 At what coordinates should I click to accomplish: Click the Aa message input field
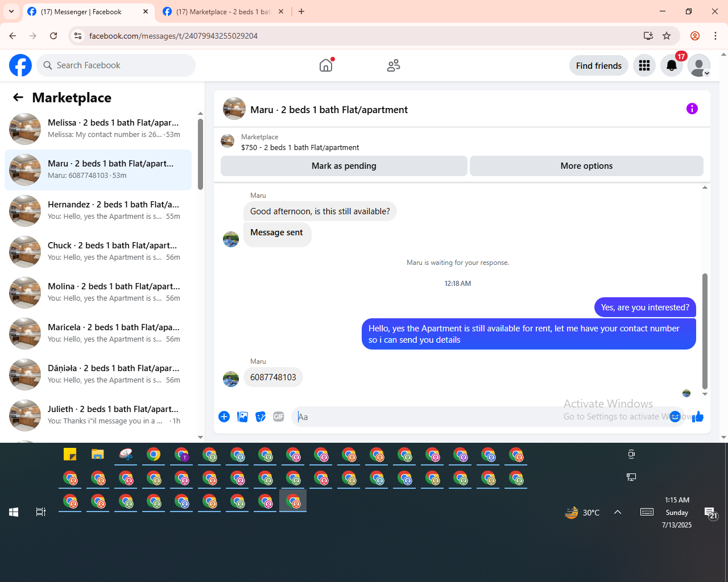click(x=481, y=417)
